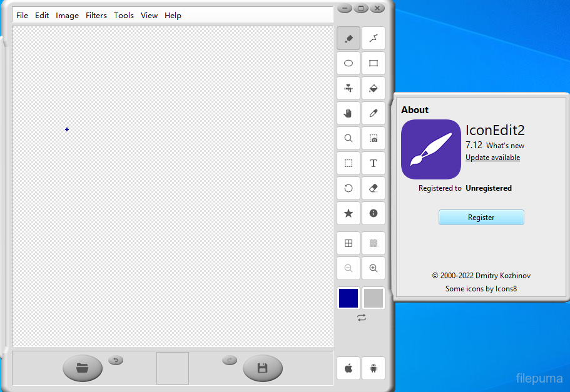The width and height of the screenshot is (570, 392).
Task: Toggle the pixel grid display
Action: pyautogui.click(x=349, y=243)
